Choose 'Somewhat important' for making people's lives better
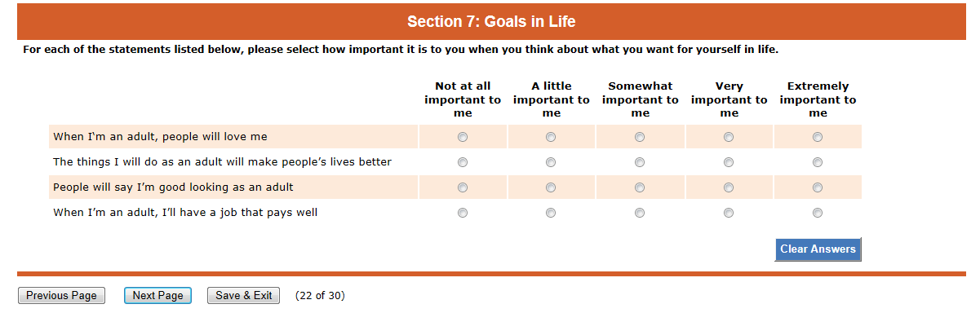 [x=640, y=162]
